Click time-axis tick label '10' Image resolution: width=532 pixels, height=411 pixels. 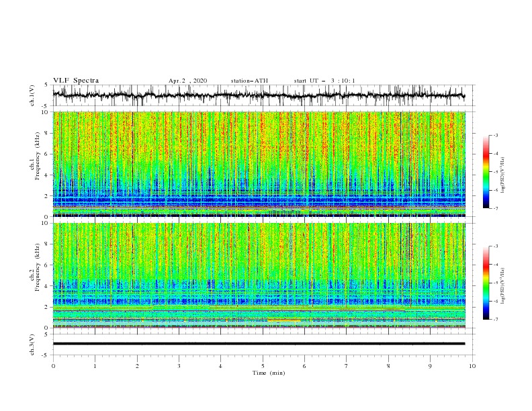[x=472, y=366]
